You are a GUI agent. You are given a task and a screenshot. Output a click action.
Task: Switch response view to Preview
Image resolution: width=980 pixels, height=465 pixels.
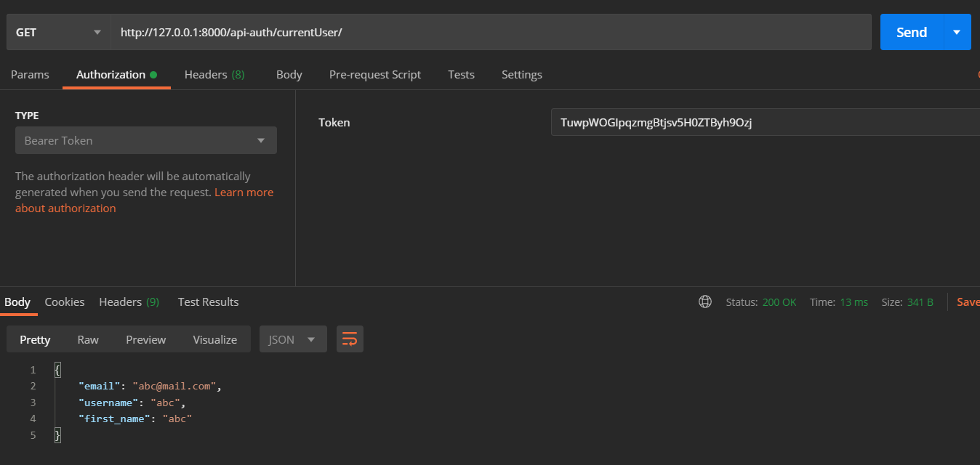click(x=145, y=339)
